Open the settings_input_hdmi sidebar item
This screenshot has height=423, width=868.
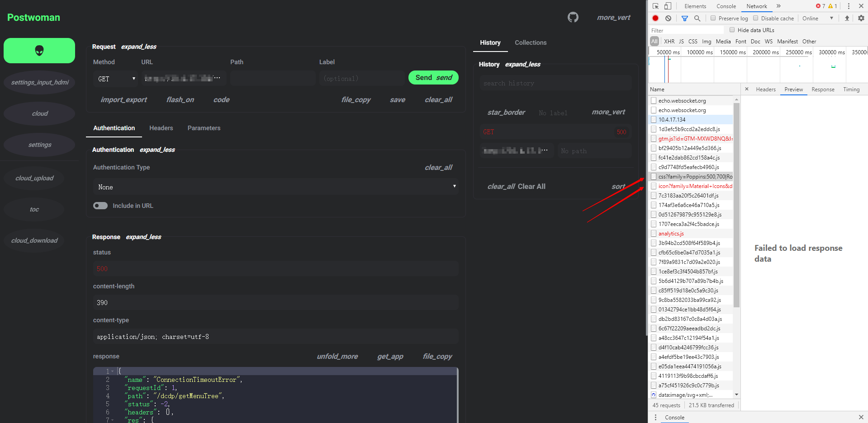(x=39, y=82)
